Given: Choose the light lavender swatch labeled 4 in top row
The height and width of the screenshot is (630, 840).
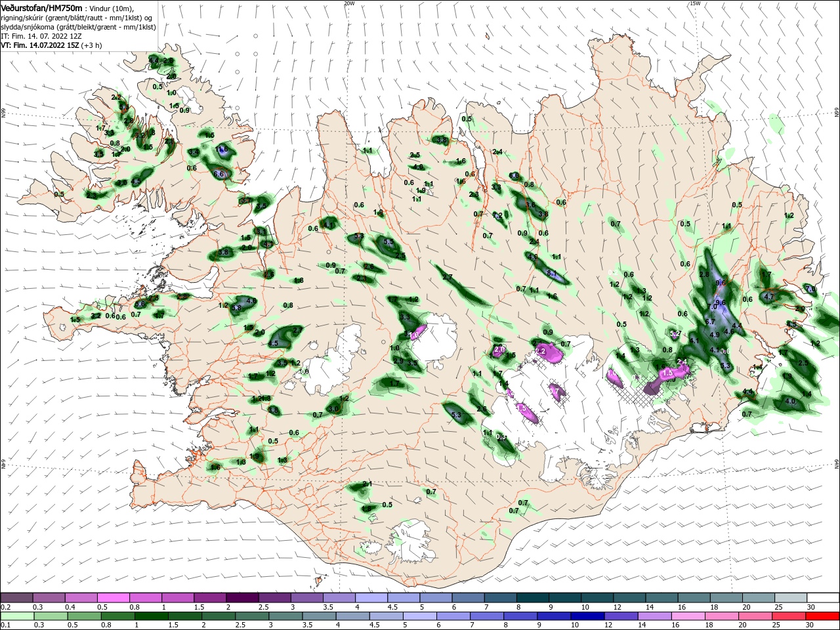Looking at the screenshot, I should [370, 598].
